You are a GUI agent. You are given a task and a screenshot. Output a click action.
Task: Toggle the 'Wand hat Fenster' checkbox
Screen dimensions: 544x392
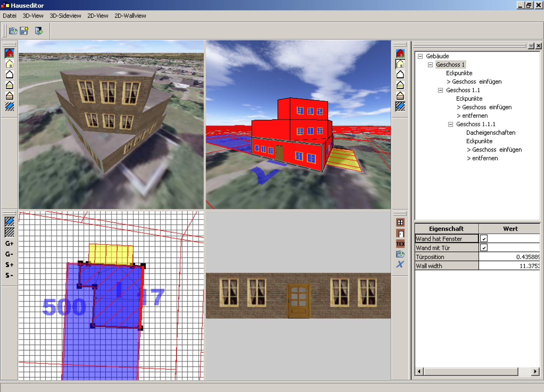pos(484,239)
